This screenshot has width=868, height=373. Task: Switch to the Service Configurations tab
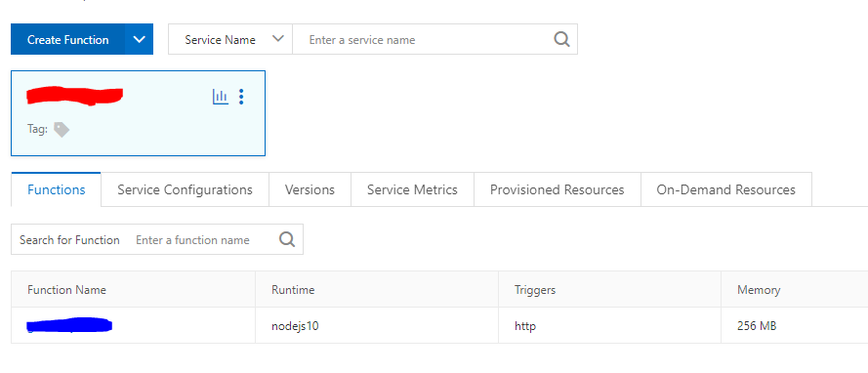(x=185, y=189)
